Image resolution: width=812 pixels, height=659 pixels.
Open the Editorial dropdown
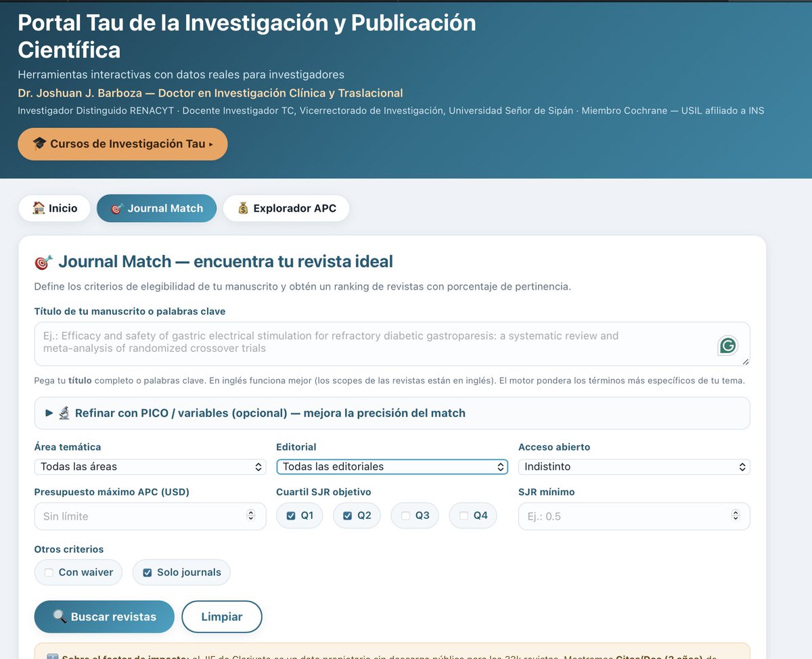pos(392,467)
